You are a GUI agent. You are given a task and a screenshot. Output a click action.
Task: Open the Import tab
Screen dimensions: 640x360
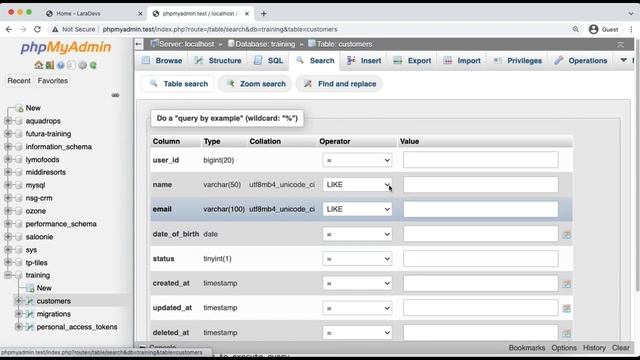click(x=462, y=60)
